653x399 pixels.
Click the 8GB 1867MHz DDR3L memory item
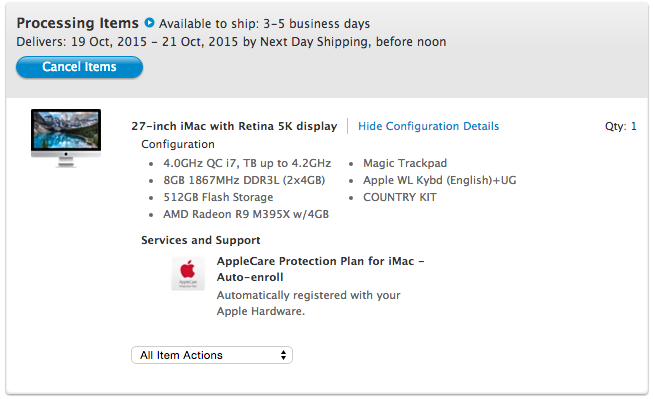(244, 180)
